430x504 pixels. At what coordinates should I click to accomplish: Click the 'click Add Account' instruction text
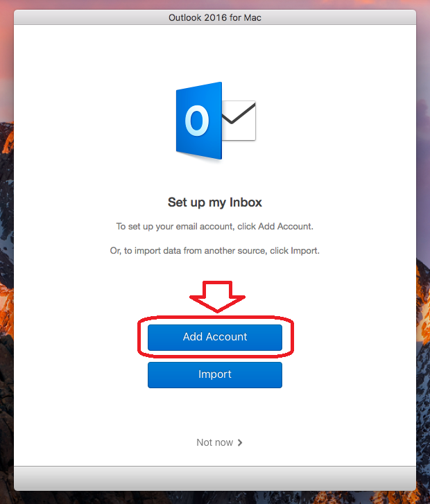pyautogui.click(x=275, y=226)
